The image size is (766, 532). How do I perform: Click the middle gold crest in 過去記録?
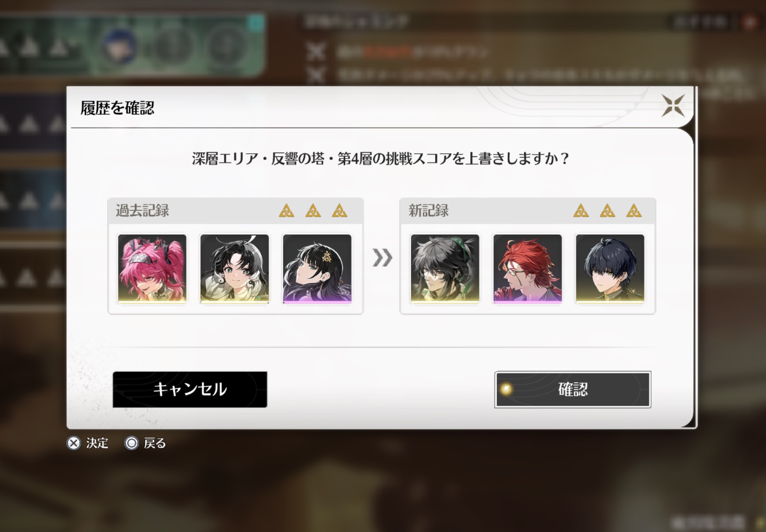coord(313,211)
